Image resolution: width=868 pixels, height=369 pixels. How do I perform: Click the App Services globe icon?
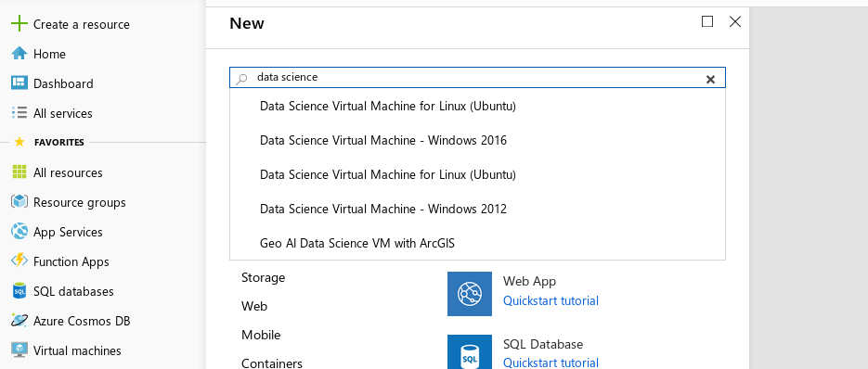tap(19, 231)
